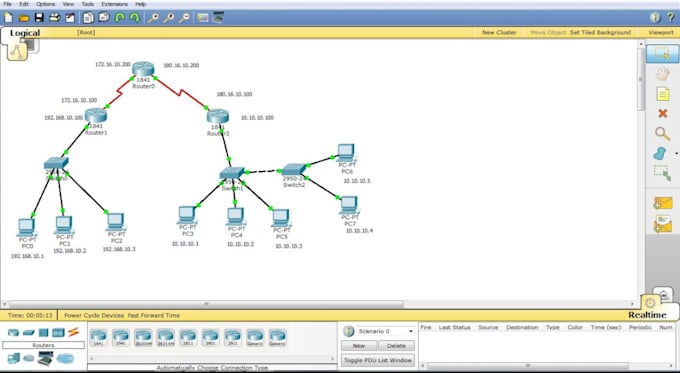Click Toggle PDU List Window
The width and height of the screenshot is (680, 373).
(x=377, y=360)
